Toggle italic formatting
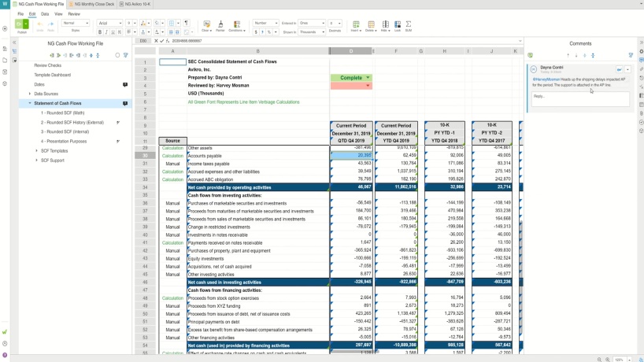The image size is (644, 362). tap(106, 32)
